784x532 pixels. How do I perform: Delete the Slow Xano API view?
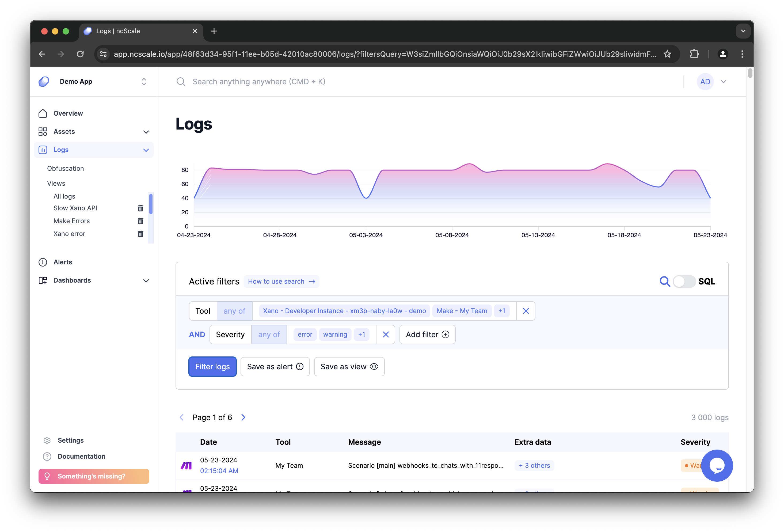tap(141, 208)
